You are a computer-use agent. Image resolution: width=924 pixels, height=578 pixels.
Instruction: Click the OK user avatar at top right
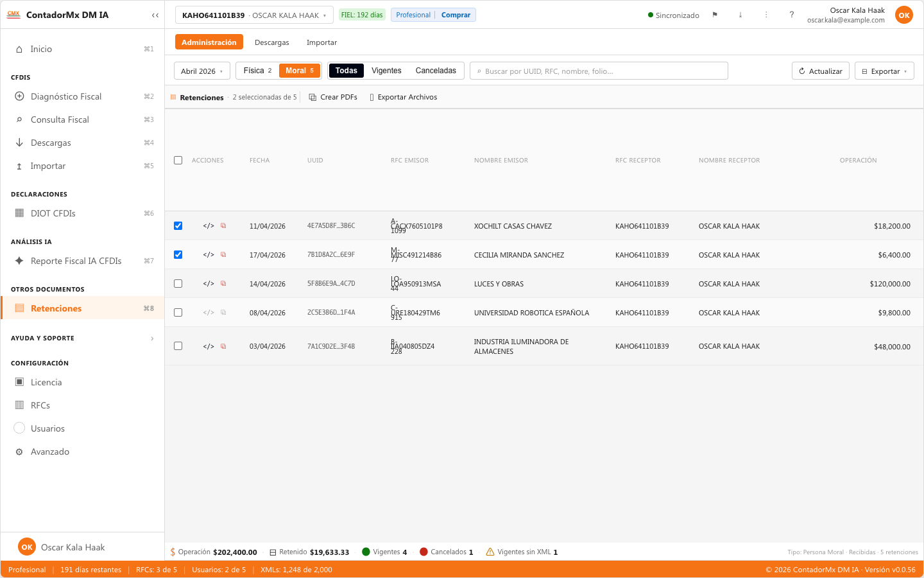tap(904, 15)
